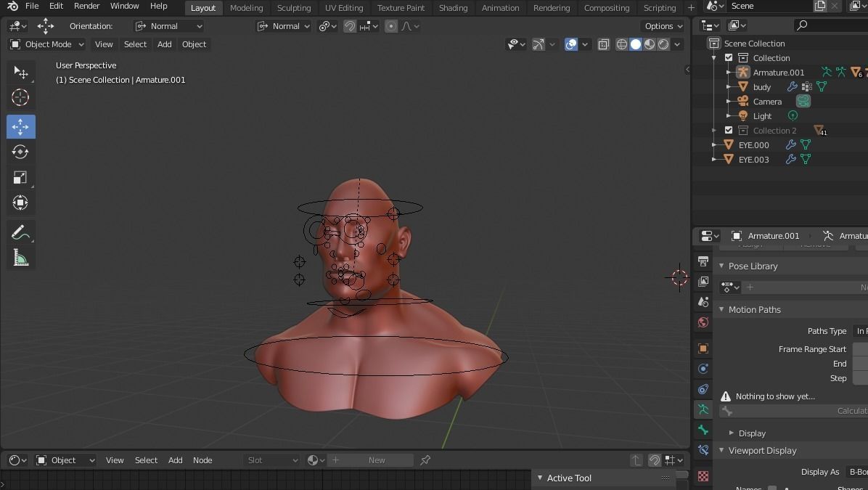Open the shading options dropdown arrow
The width and height of the screenshot is (868, 490).
[x=677, y=44]
